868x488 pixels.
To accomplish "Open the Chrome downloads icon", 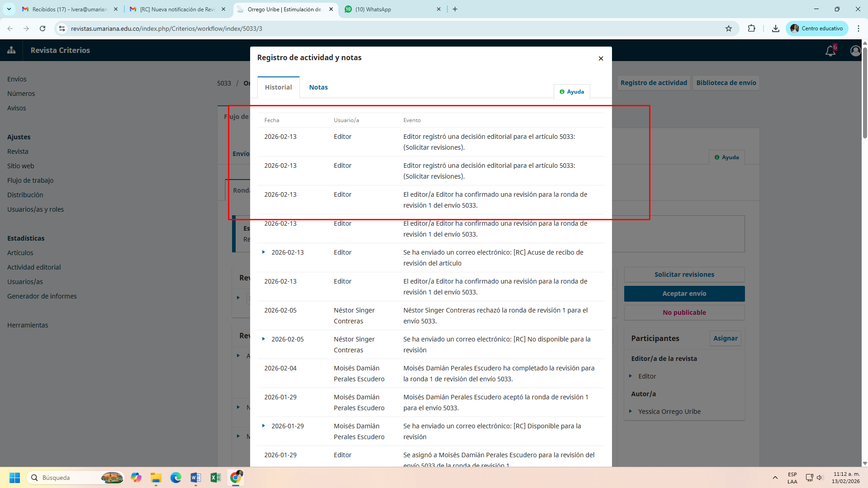I will (x=775, y=28).
